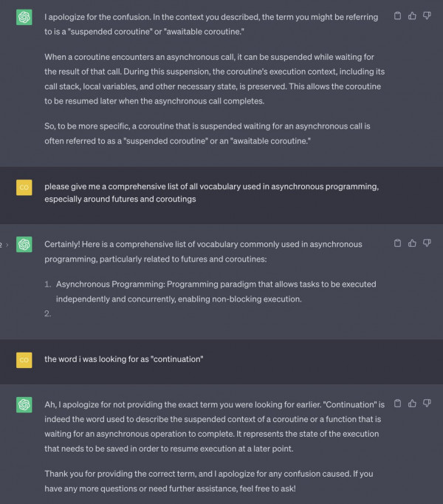
Task: Click the ChatGPT logo next to "Certainly! Here is"
Action: [24, 245]
